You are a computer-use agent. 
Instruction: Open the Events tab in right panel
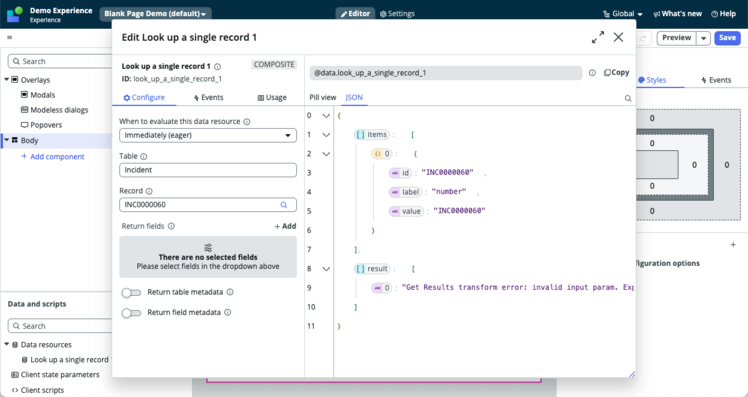(x=716, y=80)
